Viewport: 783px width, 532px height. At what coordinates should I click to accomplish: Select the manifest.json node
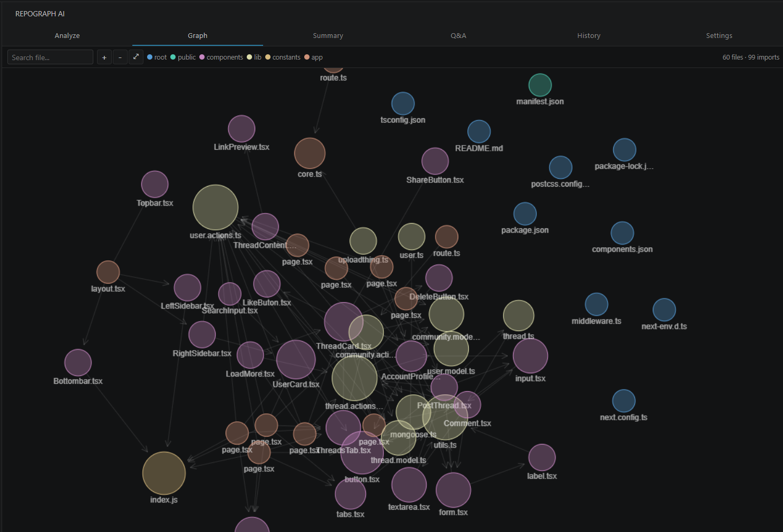540,85
